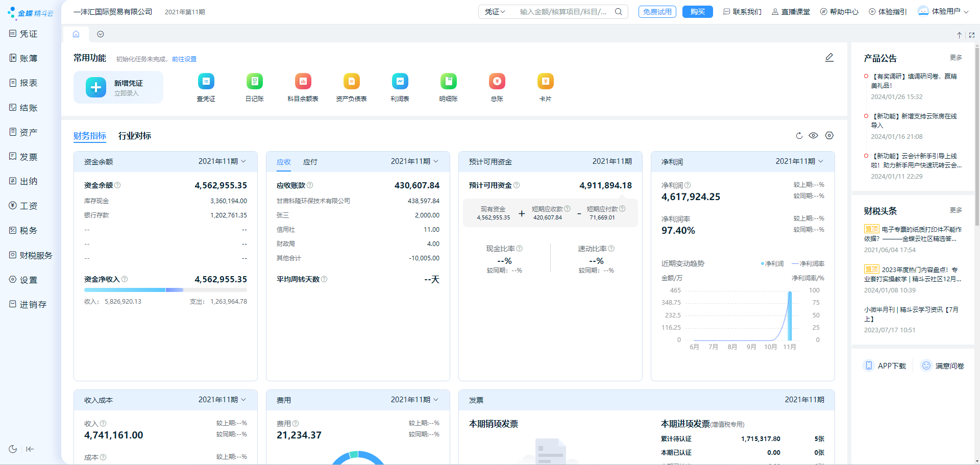Open 体验指引
The height and width of the screenshot is (465, 980).
pyautogui.click(x=888, y=12)
